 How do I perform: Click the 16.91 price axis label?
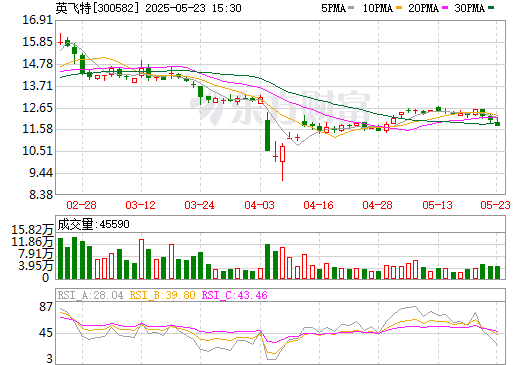(38, 20)
